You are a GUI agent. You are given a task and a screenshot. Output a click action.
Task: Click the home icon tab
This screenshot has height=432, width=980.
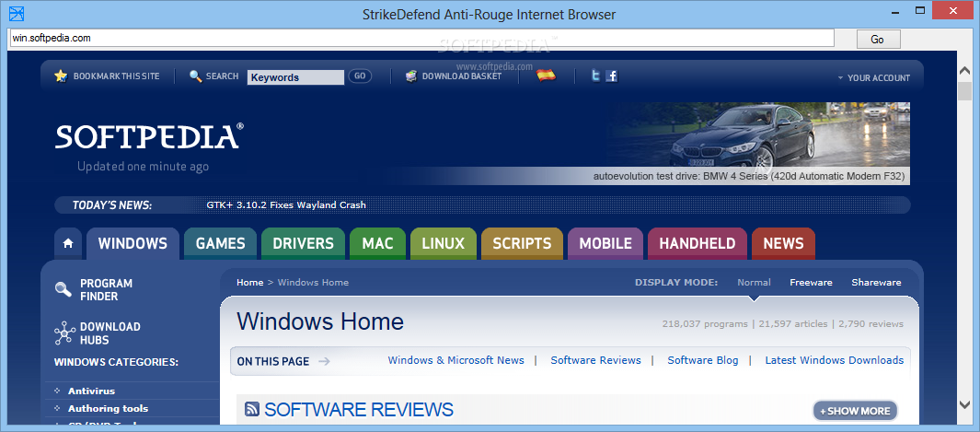pos(68,244)
